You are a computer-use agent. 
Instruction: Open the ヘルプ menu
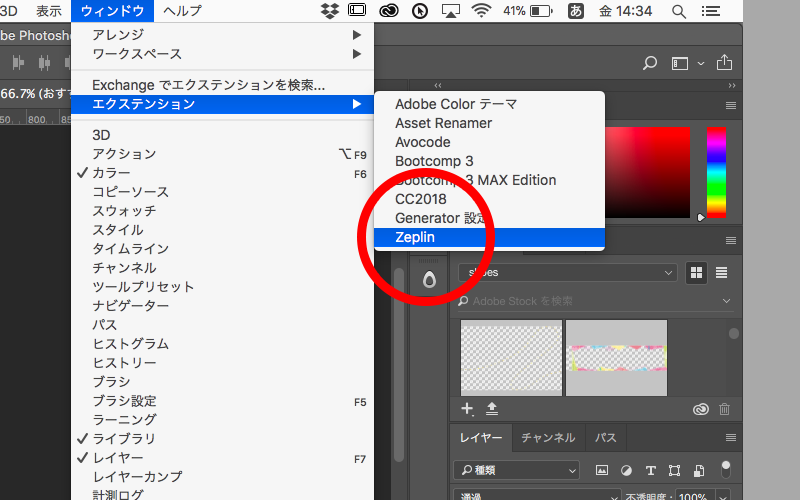[183, 11]
